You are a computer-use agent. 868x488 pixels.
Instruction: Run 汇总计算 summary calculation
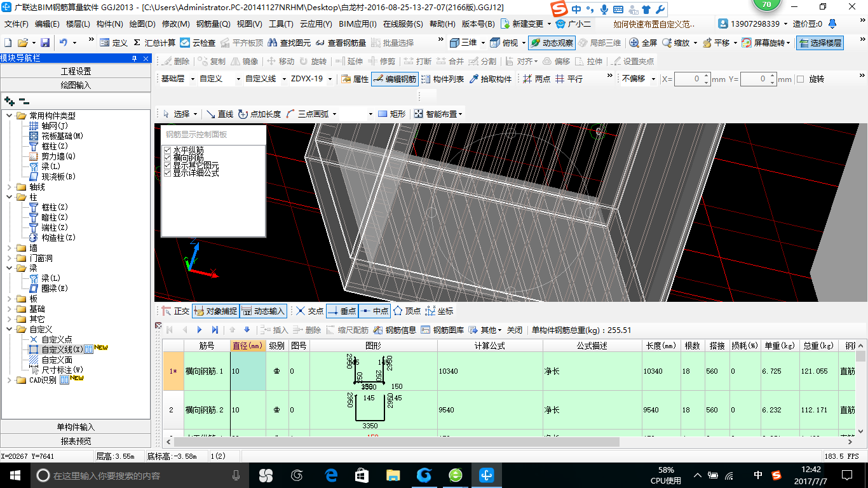point(154,43)
